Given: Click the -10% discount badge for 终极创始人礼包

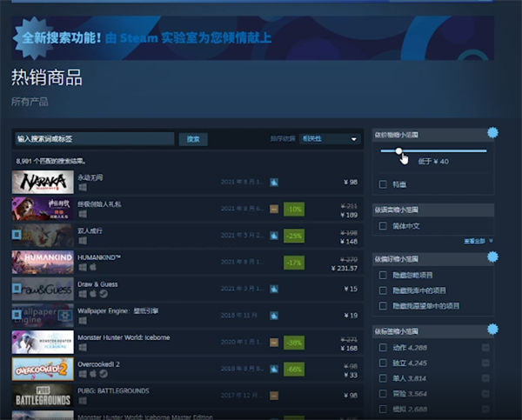Looking at the screenshot, I should click(294, 209).
